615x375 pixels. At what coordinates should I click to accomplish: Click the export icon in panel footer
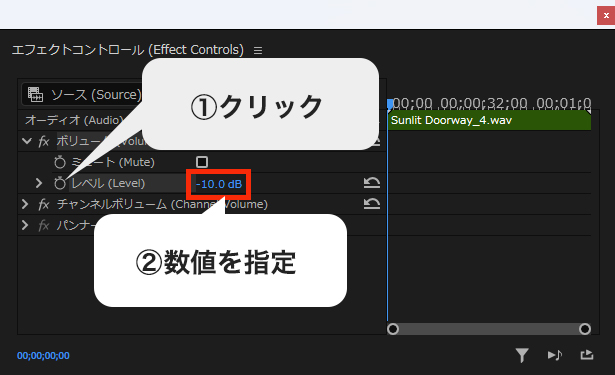click(587, 355)
